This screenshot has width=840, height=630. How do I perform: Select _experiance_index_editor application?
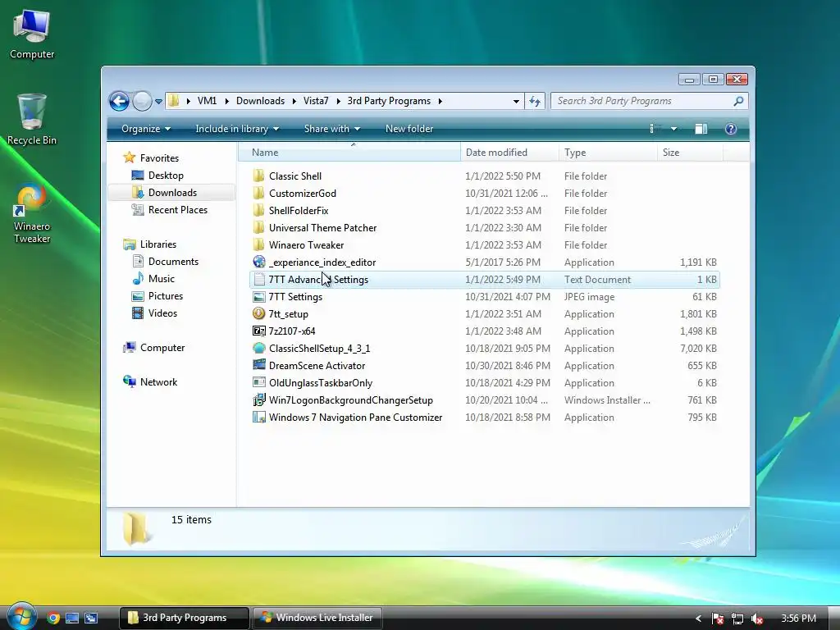485,262
